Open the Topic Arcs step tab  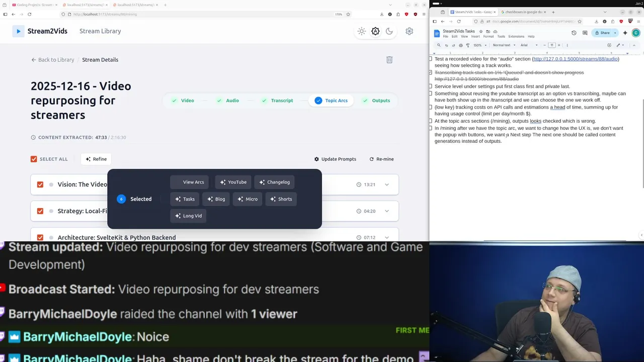point(331,101)
